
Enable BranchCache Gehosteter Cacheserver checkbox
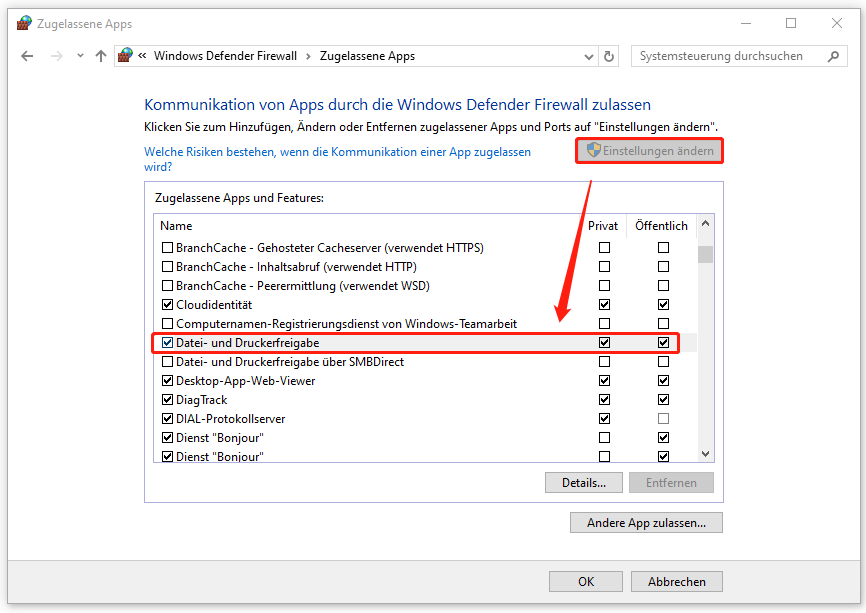(x=167, y=247)
